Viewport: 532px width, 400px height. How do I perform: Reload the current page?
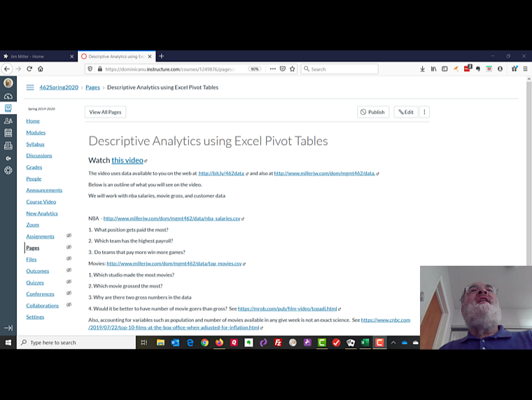[29, 69]
